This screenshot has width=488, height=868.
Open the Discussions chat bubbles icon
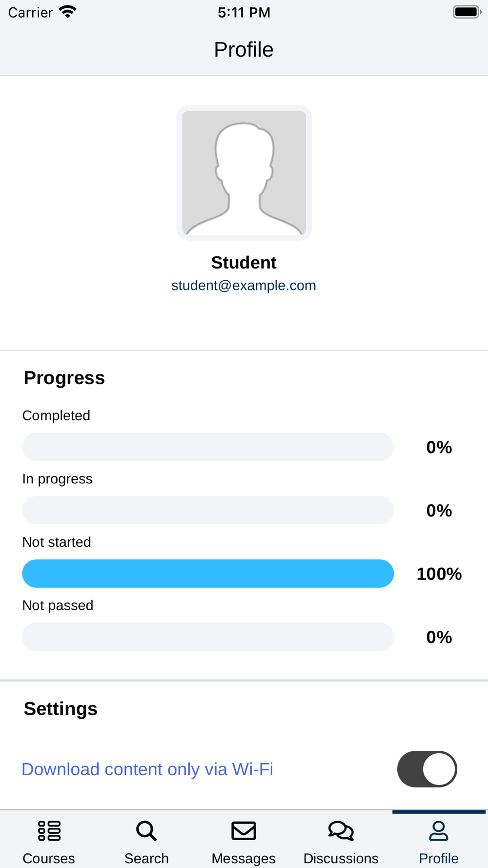click(x=341, y=830)
